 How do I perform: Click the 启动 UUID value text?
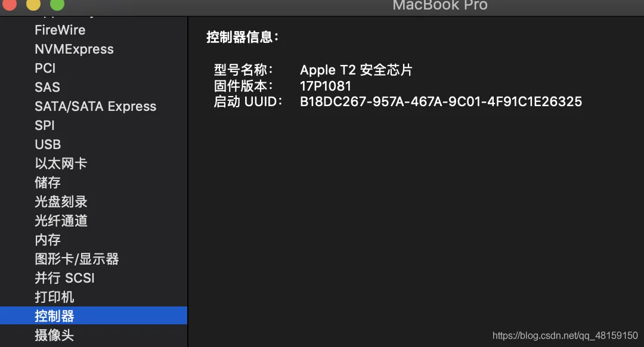[x=441, y=101]
